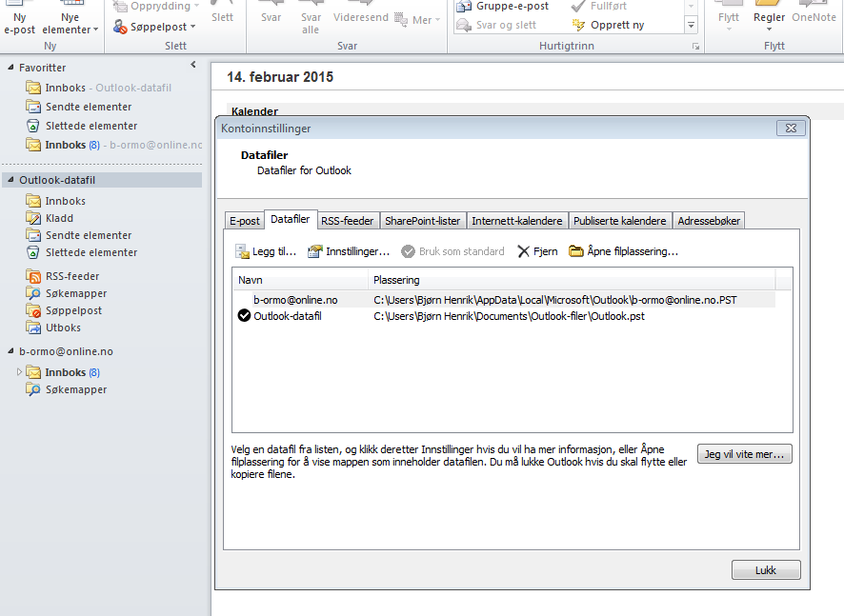Select the Outlook-datafil row in the list

(504, 316)
